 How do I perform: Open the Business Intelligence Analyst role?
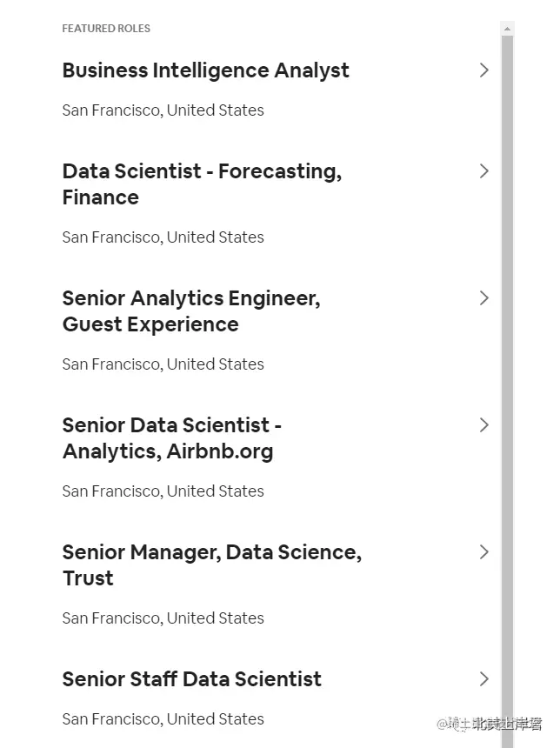[x=205, y=70]
